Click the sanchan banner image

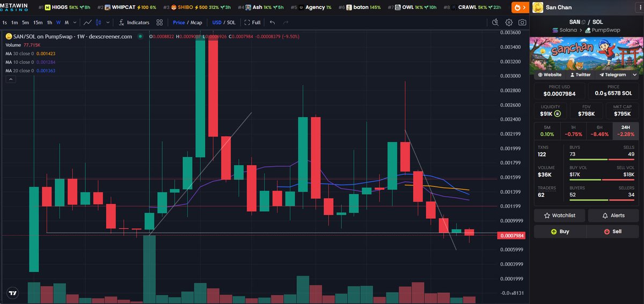pyautogui.click(x=587, y=53)
